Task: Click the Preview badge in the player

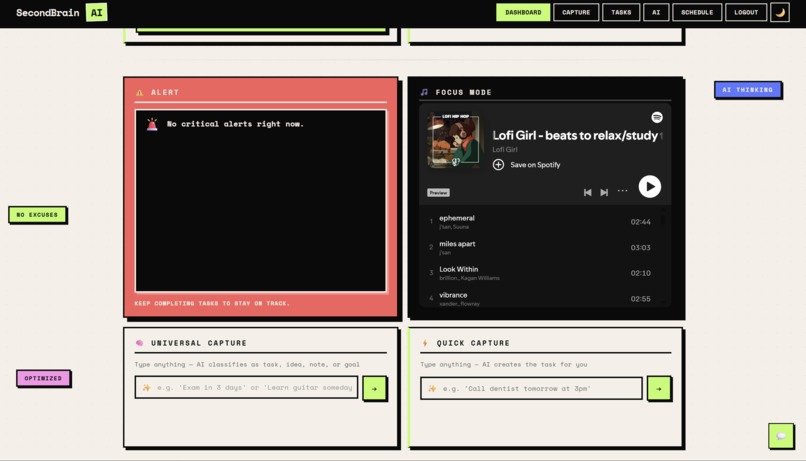Action: 438,193
